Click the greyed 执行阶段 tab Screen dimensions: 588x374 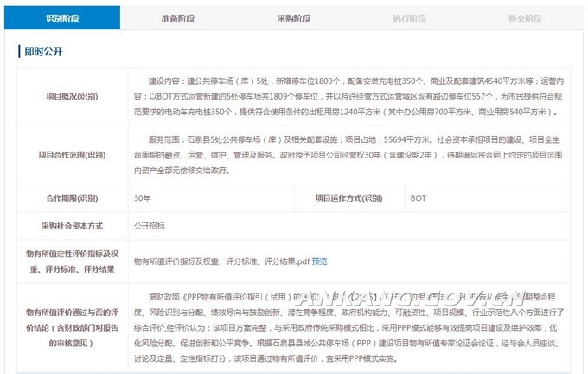409,18
